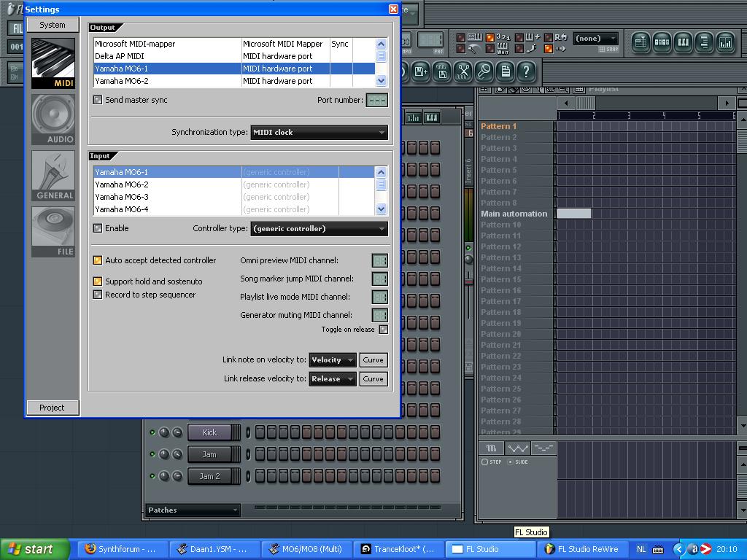Uncheck Auto accept detected controller
The height and width of the screenshot is (560, 747).
98,260
